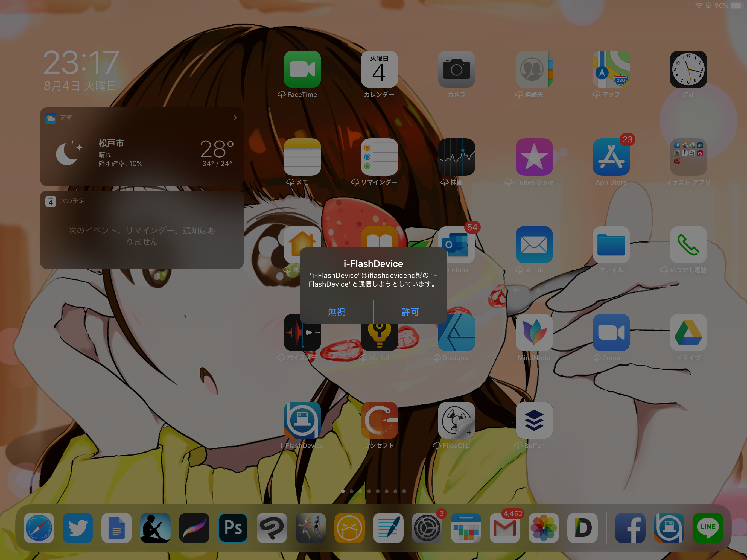Viewport: 747px width, 560px height.
Task: Launch the カメラ camera app
Action: tap(457, 69)
